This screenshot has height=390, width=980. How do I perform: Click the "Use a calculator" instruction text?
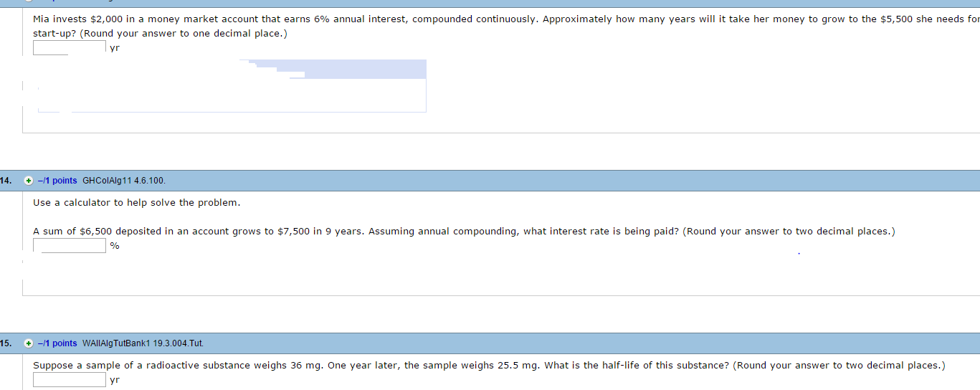136,203
